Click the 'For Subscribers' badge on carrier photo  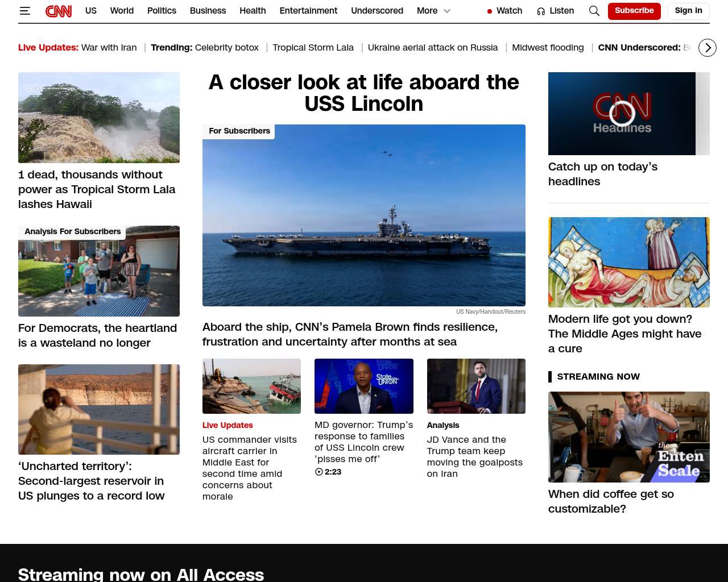239,131
